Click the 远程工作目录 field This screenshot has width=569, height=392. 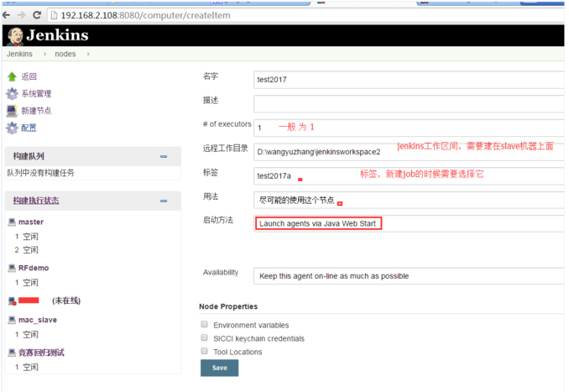coord(409,152)
